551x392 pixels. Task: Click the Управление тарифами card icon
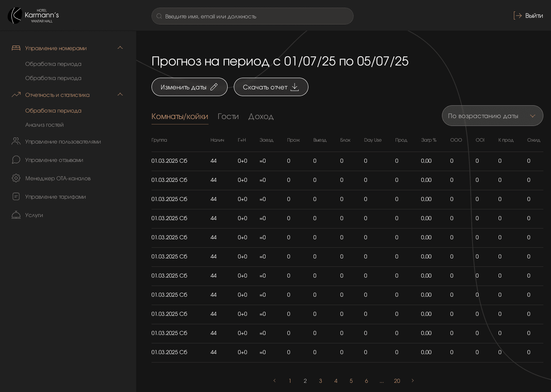click(16, 196)
